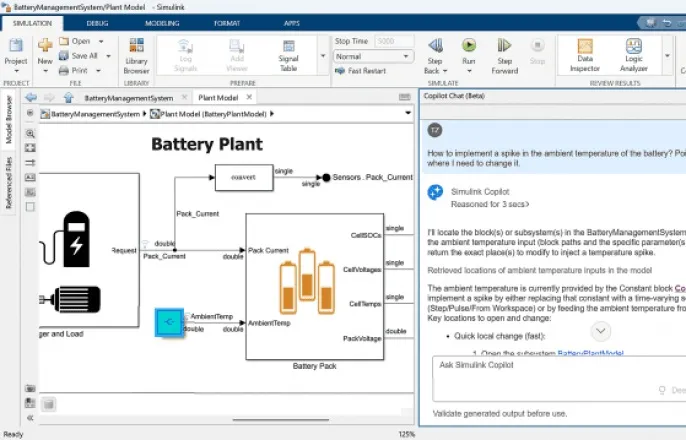686x440 pixels.
Task: Select the cyan AmbientTemp constant block
Action: tap(169, 322)
